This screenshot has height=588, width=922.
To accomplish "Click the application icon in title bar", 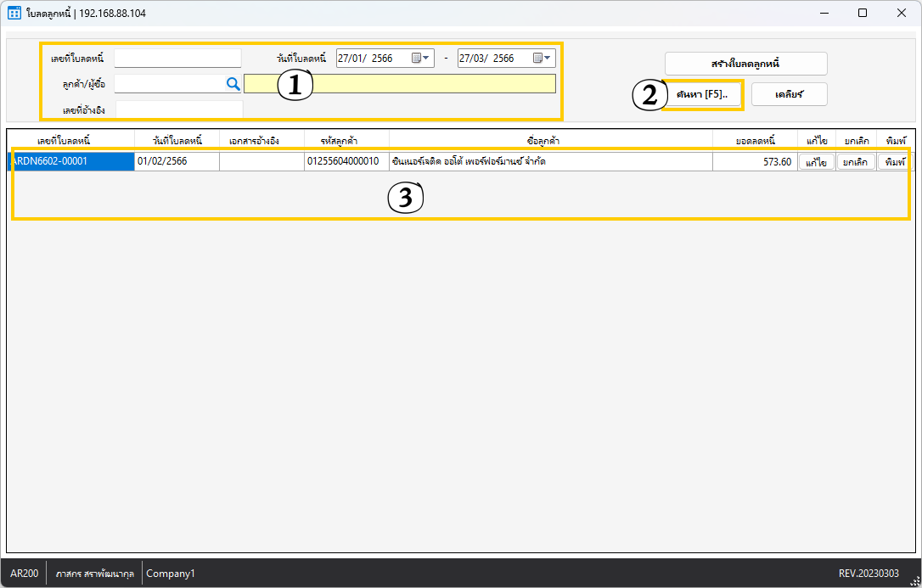I will 14,13.
